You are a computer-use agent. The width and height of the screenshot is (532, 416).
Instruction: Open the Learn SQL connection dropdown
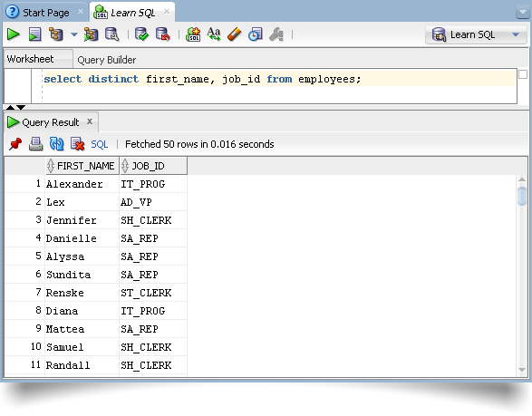click(476, 34)
